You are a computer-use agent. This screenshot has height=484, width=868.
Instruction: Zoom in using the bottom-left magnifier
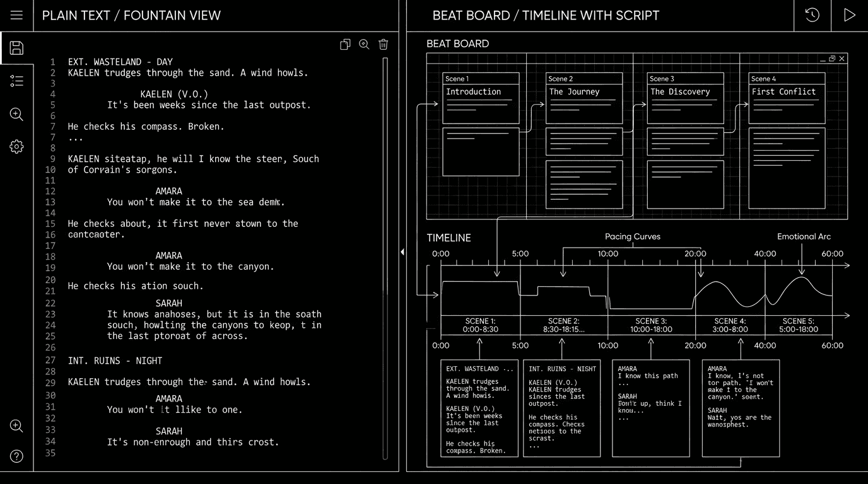(x=16, y=426)
